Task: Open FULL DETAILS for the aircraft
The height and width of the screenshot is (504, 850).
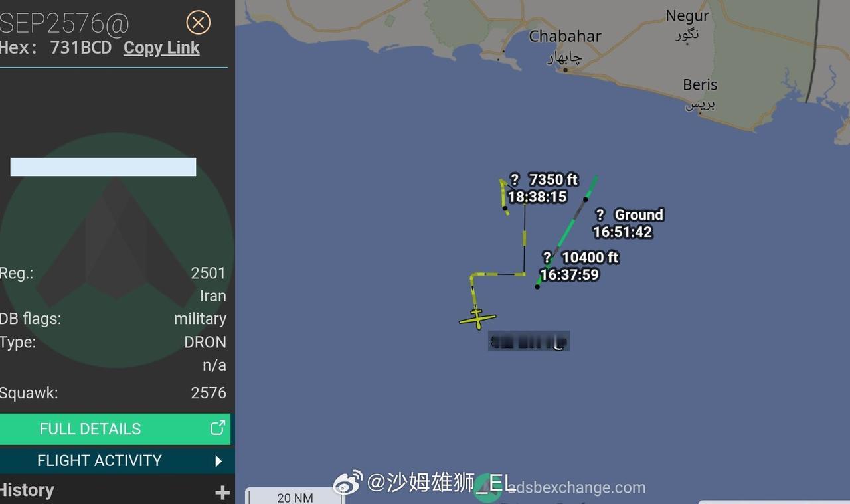Action: 115,429
